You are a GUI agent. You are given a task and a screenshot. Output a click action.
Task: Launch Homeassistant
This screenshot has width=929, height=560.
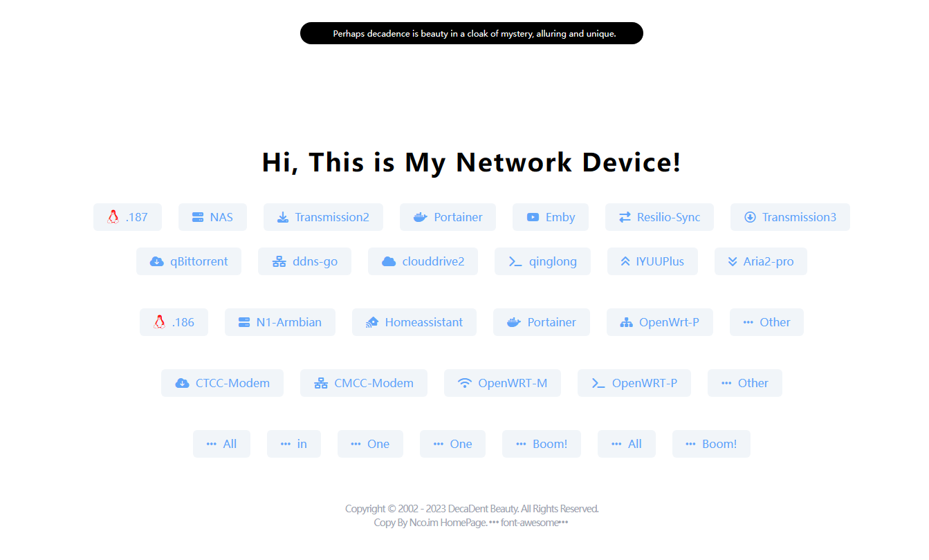(x=414, y=322)
